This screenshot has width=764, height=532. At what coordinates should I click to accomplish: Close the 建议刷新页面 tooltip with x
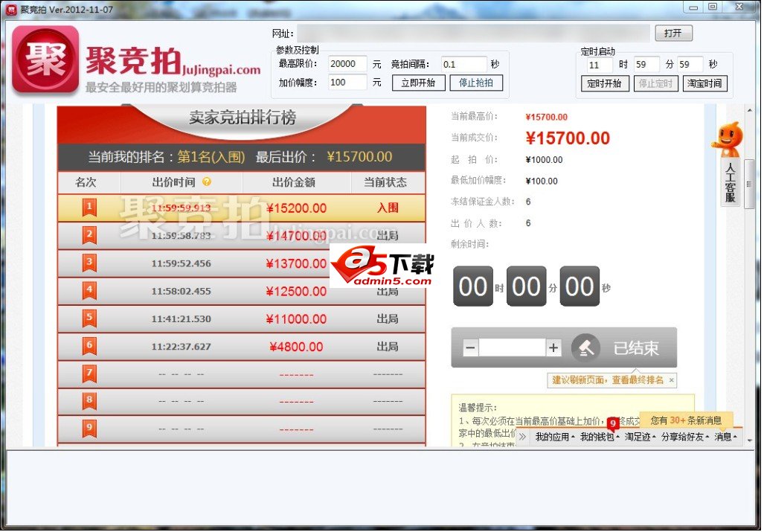coord(673,380)
